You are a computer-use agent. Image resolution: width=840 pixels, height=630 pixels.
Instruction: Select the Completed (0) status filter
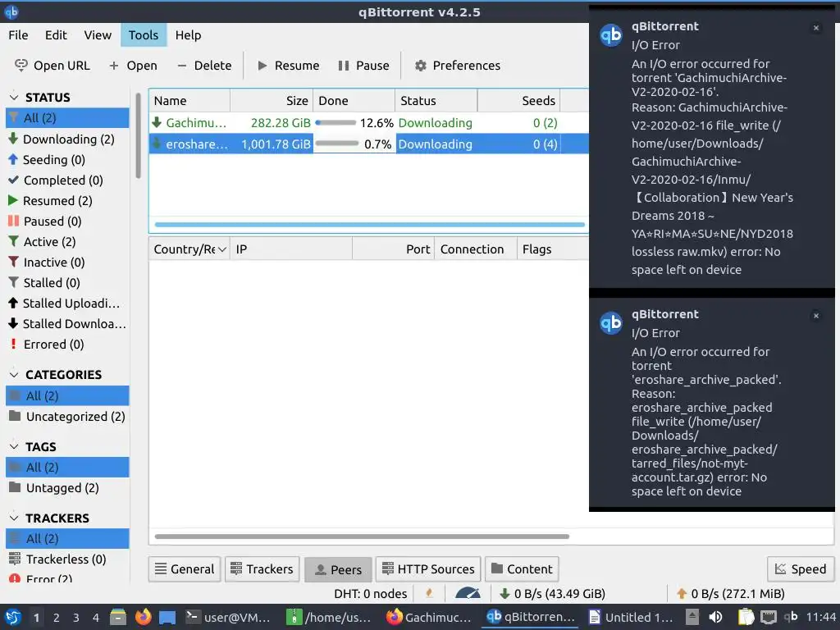point(67,180)
